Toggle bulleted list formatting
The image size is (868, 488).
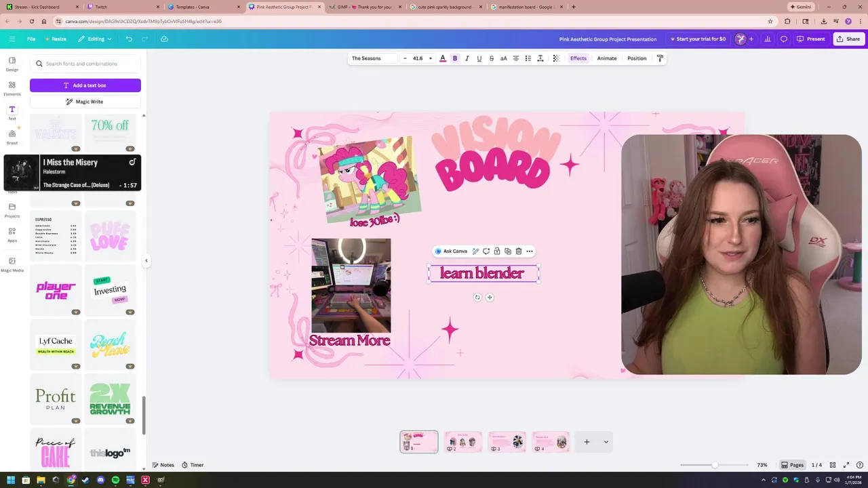[528, 58]
